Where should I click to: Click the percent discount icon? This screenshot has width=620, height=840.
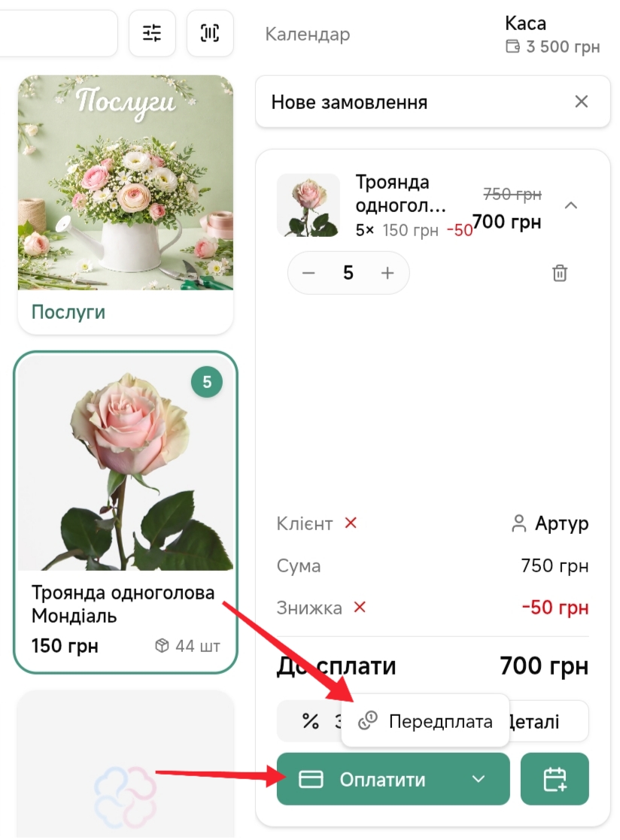(x=311, y=721)
